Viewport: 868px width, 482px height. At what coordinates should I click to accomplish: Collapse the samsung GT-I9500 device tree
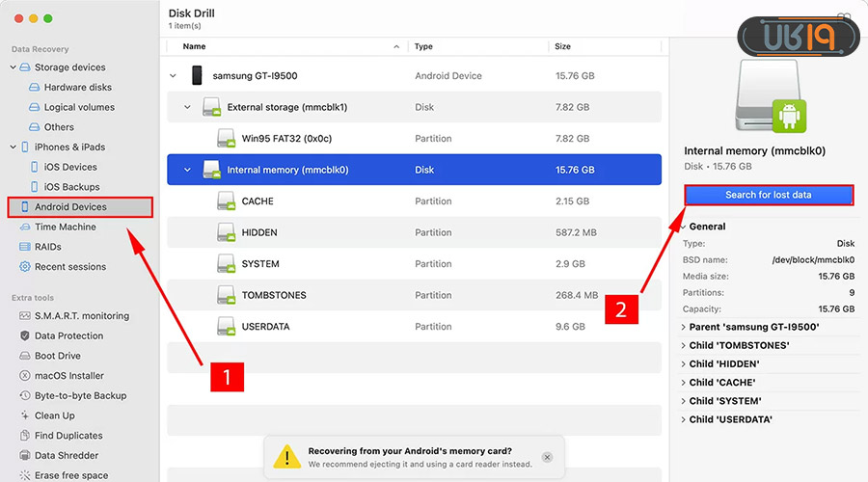[x=174, y=75]
